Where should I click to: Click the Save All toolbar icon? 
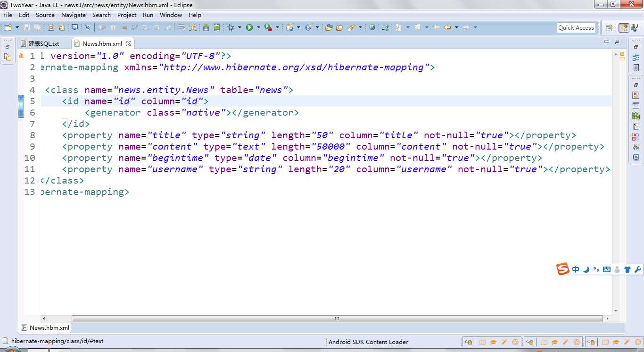click(x=37, y=27)
